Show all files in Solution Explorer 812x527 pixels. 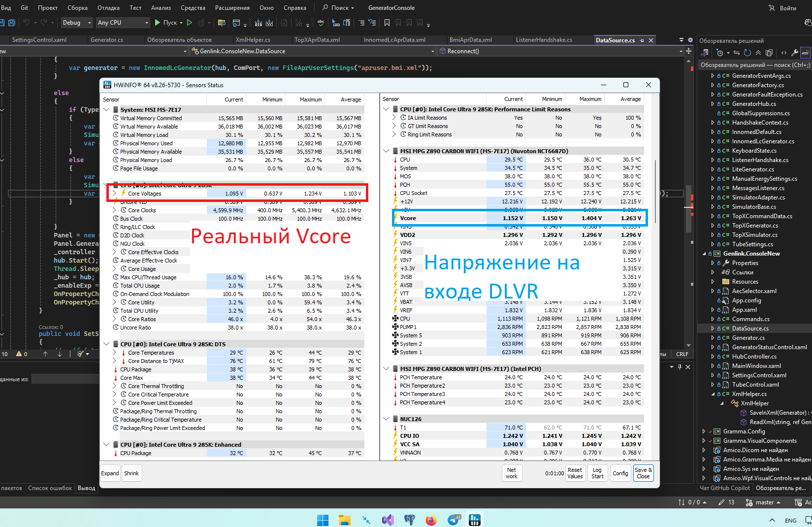[769, 53]
